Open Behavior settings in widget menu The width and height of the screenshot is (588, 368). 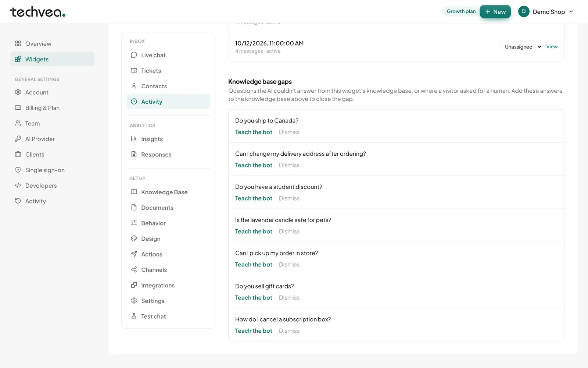168,223
